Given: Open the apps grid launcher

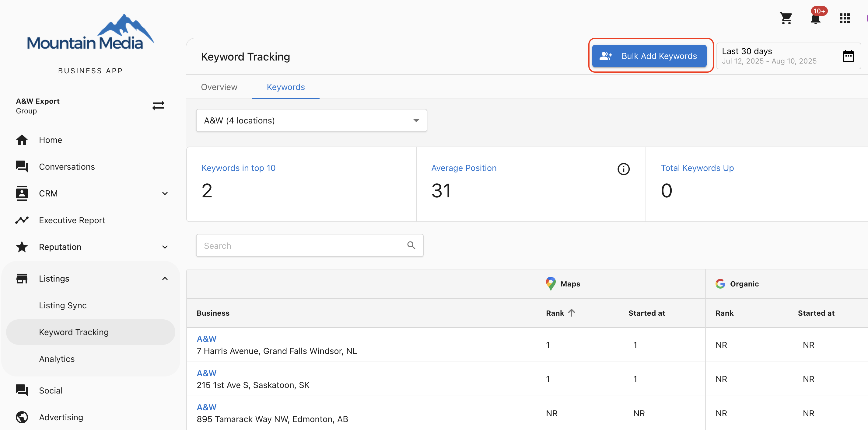Looking at the screenshot, I should [x=845, y=18].
